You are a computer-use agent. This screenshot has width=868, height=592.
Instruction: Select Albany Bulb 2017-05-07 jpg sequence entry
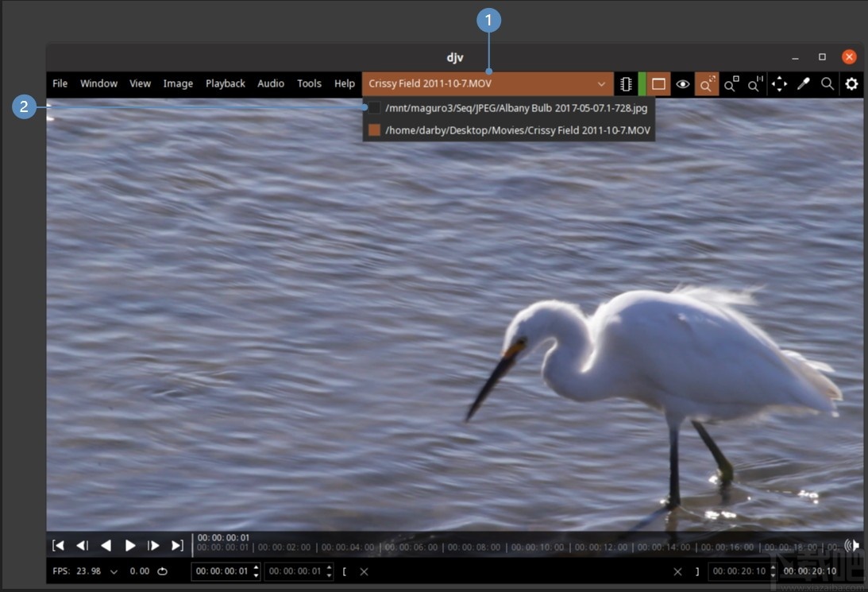click(x=509, y=108)
